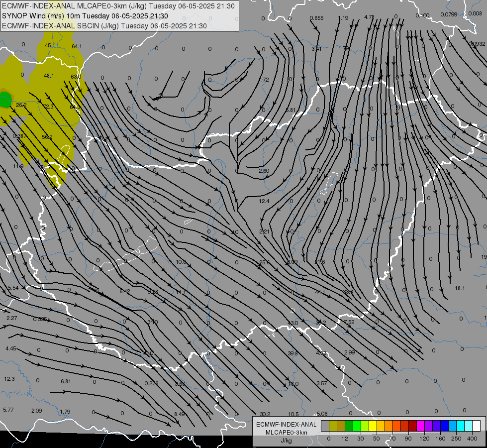Viewport: 487px width, 448px height.
Task: Click the pure yellow legend swatch
Action: 373,426
